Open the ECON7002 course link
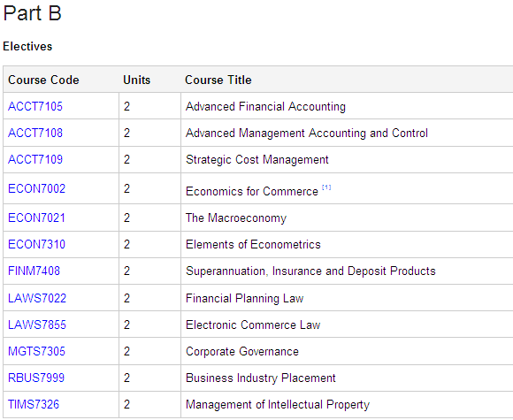The image size is (513, 420). [x=36, y=188]
